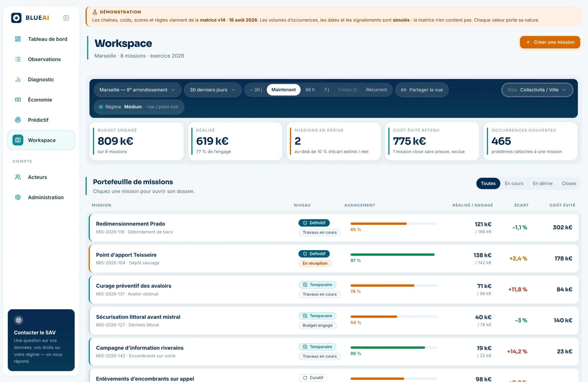Screen dimensions: 588x382
Task: Click the Teisseire 97 % progress bar
Action: 393,255
